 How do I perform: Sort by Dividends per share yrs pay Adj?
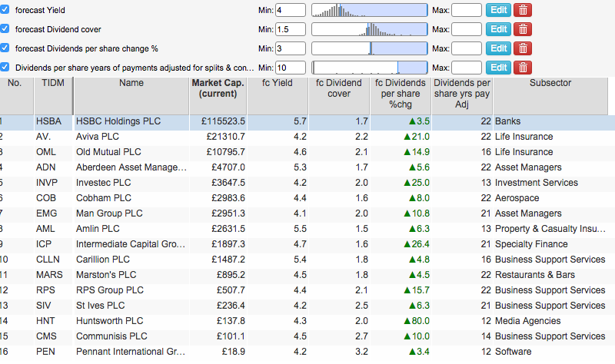462,95
